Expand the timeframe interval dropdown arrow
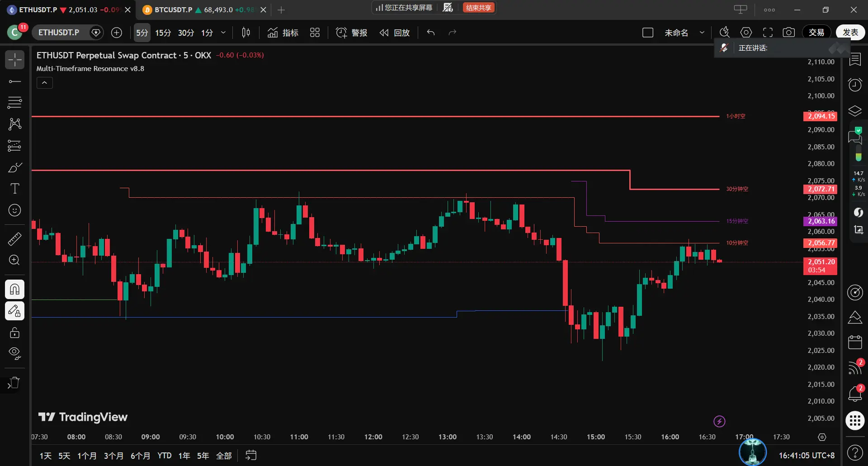The width and height of the screenshot is (868, 466). (223, 33)
